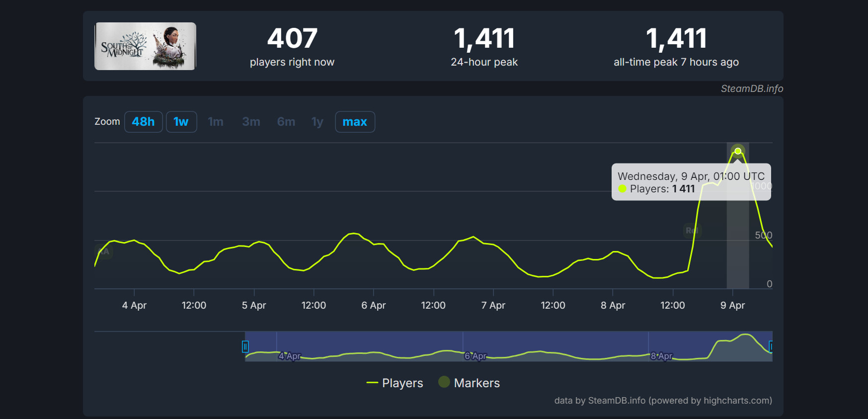
Task: Click the 'A' marker at chart left edge
Action: (104, 251)
